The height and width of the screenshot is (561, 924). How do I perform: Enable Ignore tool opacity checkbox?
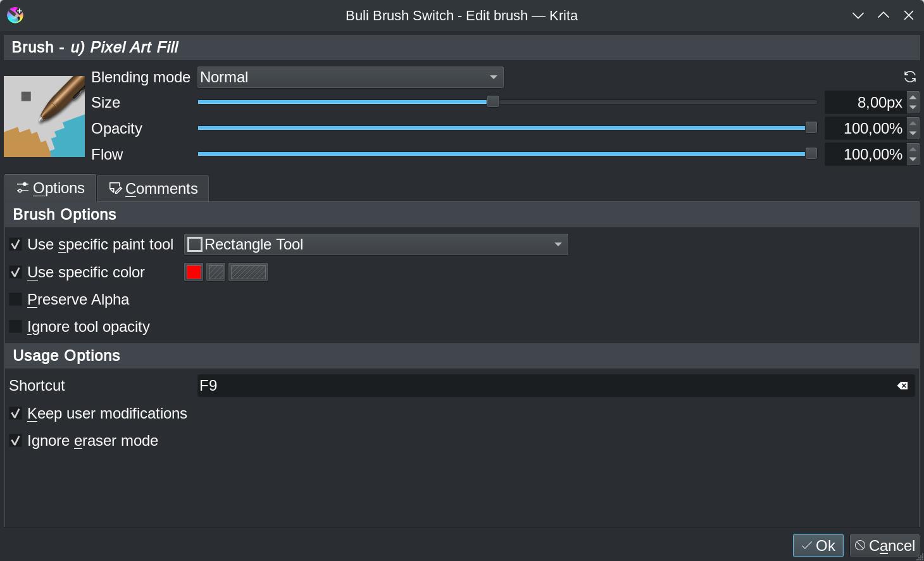[x=16, y=327]
